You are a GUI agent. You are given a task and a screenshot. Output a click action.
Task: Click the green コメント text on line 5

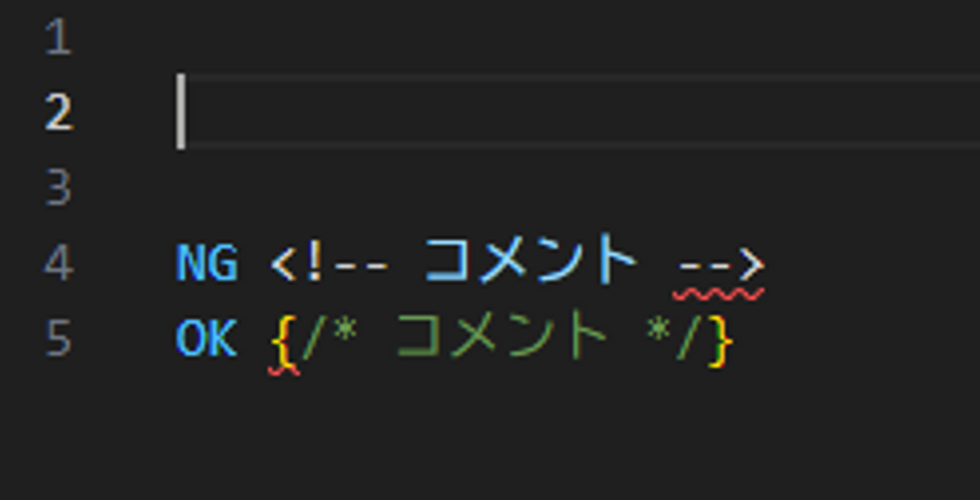tap(502, 334)
